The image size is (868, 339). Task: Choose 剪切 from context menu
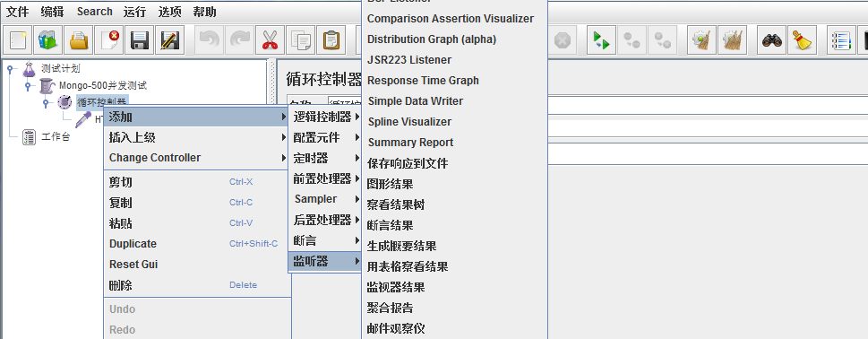196,182
